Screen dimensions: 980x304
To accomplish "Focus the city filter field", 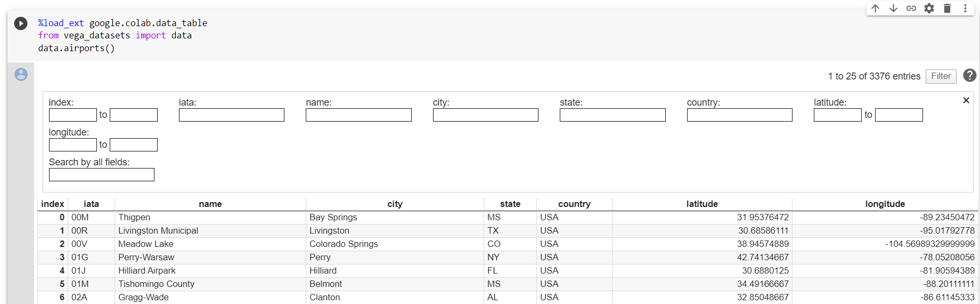I will point(485,115).
